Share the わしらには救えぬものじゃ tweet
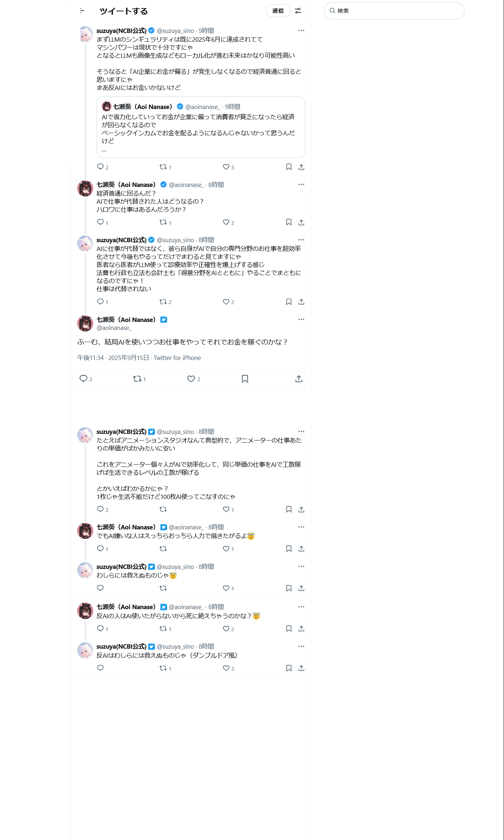The image size is (504, 840). [x=301, y=588]
